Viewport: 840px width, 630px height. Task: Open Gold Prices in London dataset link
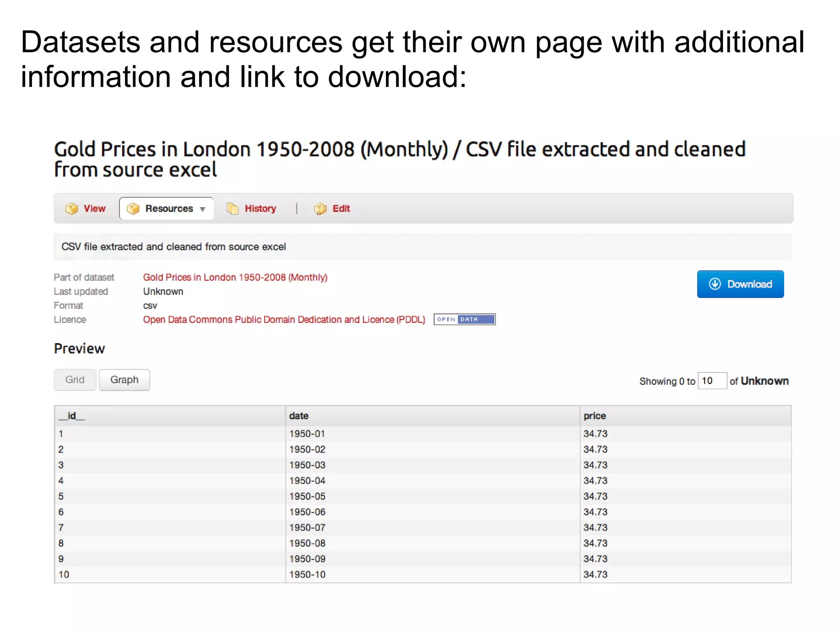[235, 277]
